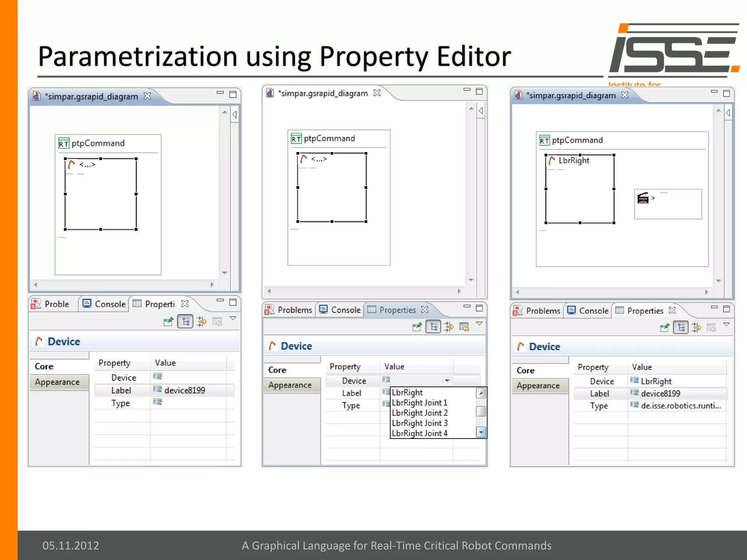Click pin-to-selection icon in right properties toolbar
This screenshot has width=747, height=560.
(665, 328)
